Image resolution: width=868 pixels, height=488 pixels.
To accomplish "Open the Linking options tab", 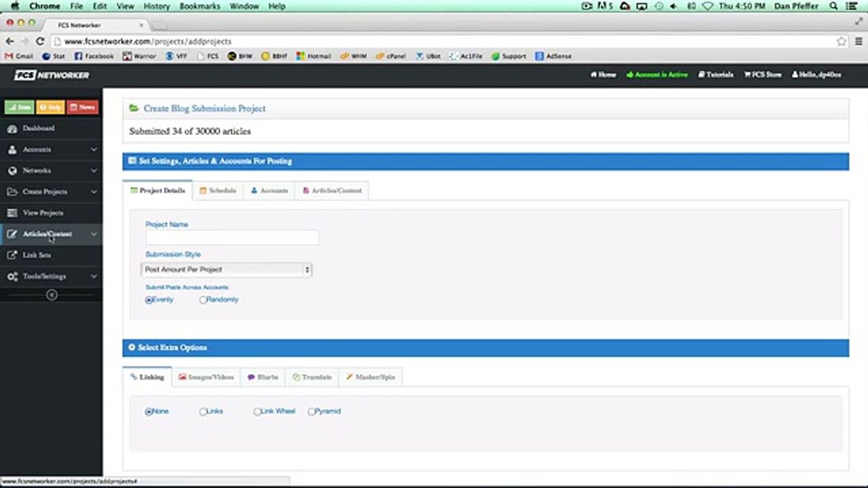I will point(147,377).
